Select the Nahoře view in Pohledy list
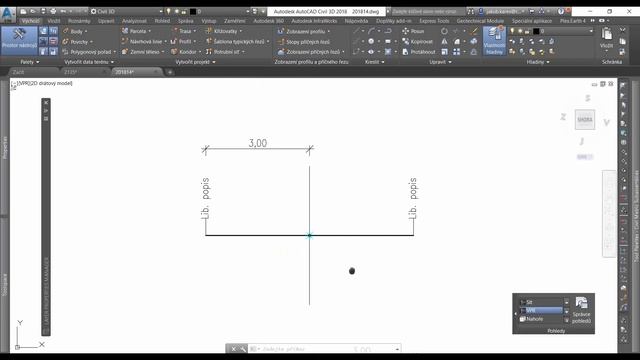Image resolution: width=640 pixels, height=360 pixels. pos(541,319)
